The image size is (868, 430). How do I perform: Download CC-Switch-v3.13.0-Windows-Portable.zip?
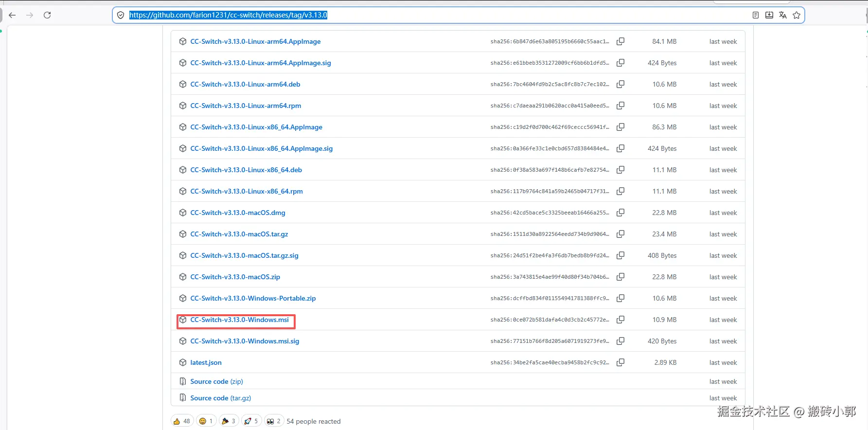[x=253, y=298]
